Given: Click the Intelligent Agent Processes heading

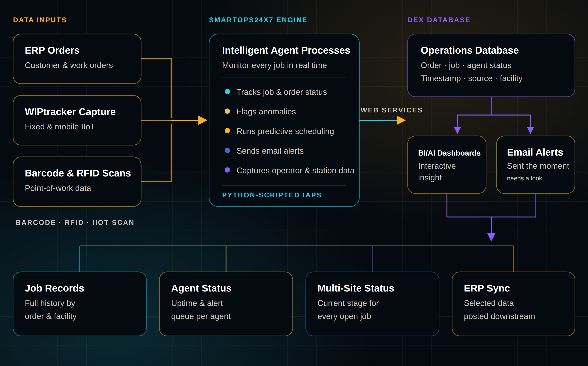Looking at the screenshot, I should tap(286, 50).
